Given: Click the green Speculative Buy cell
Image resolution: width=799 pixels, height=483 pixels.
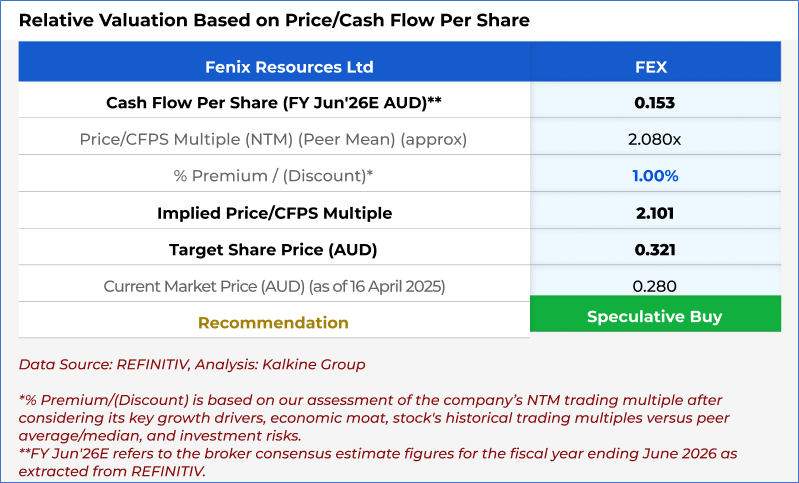Looking at the screenshot, I should pyautogui.click(x=655, y=317).
